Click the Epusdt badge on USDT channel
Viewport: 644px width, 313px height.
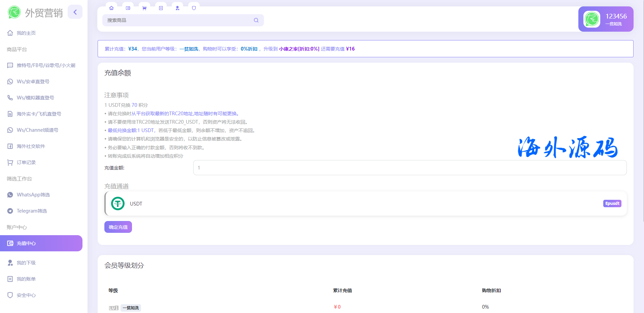(x=612, y=204)
